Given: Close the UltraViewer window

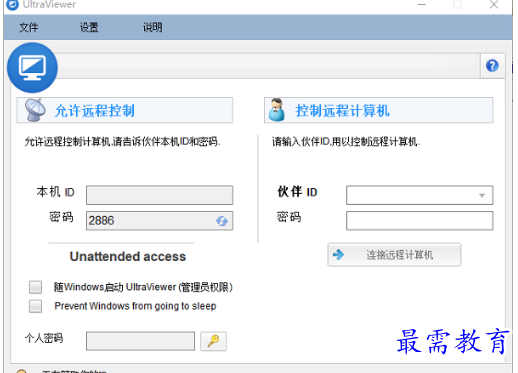Looking at the screenshot, I should click(494, 5).
